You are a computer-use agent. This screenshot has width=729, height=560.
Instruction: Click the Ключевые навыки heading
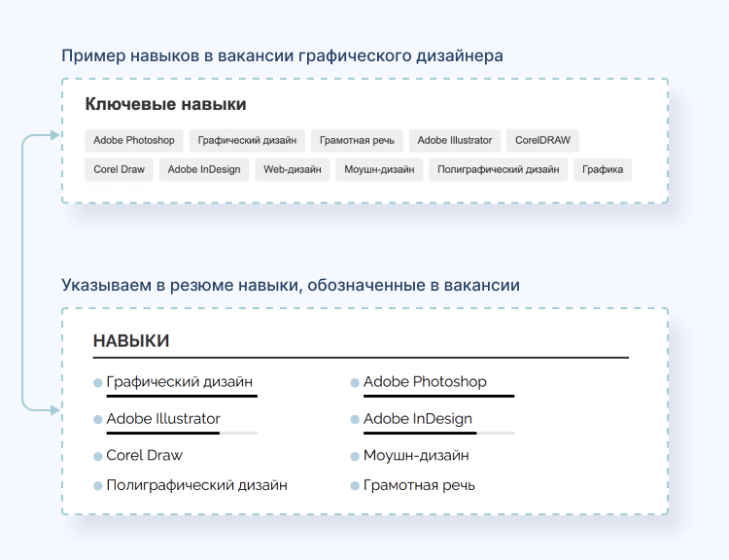point(165,104)
